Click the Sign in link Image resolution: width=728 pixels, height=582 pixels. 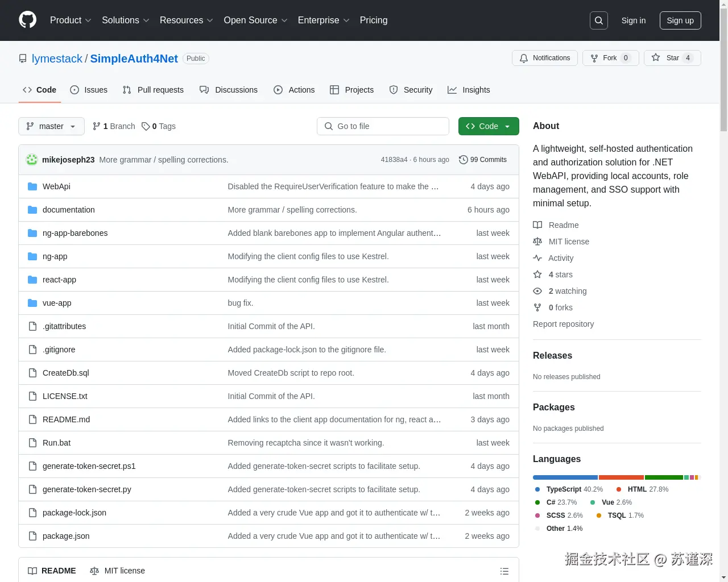[x=634, y=20]
